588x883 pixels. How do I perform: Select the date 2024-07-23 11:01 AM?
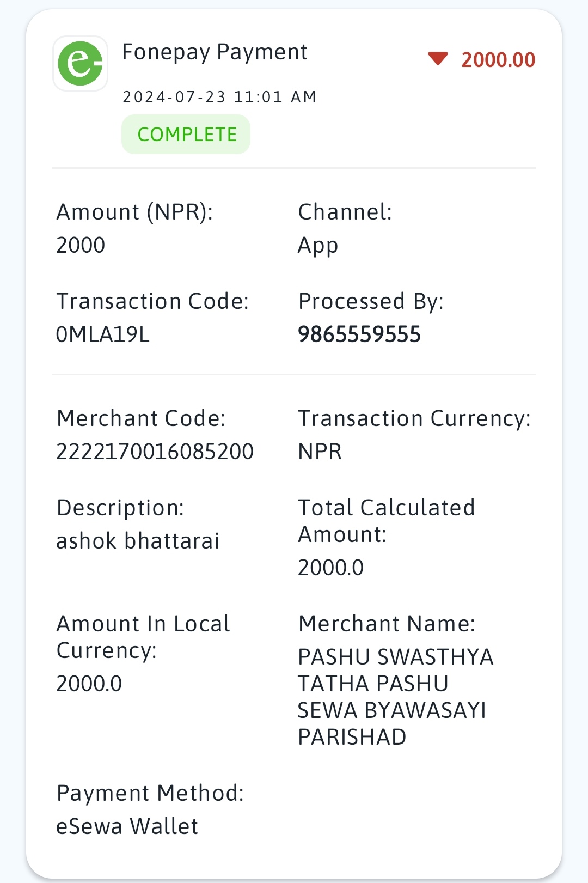[x=219, y=97]
